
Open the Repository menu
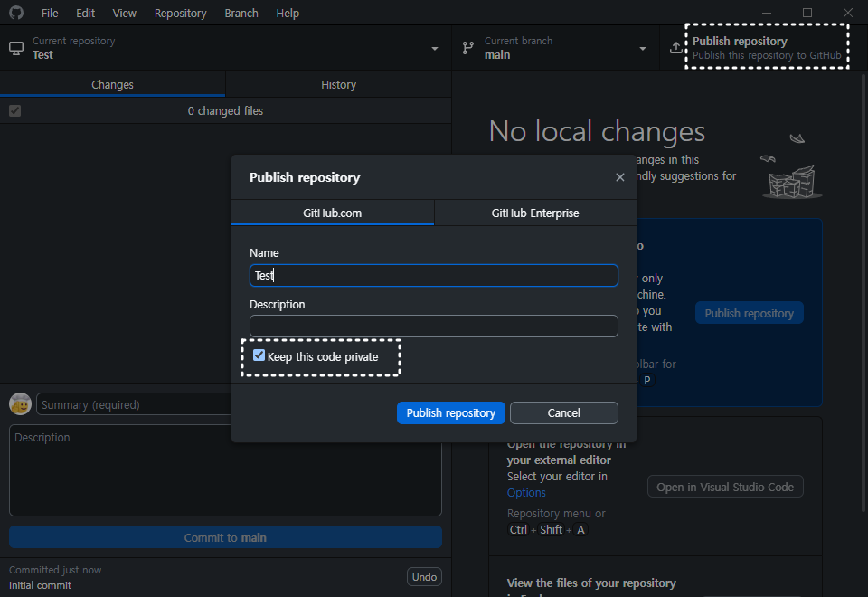[x=181, y=13]
